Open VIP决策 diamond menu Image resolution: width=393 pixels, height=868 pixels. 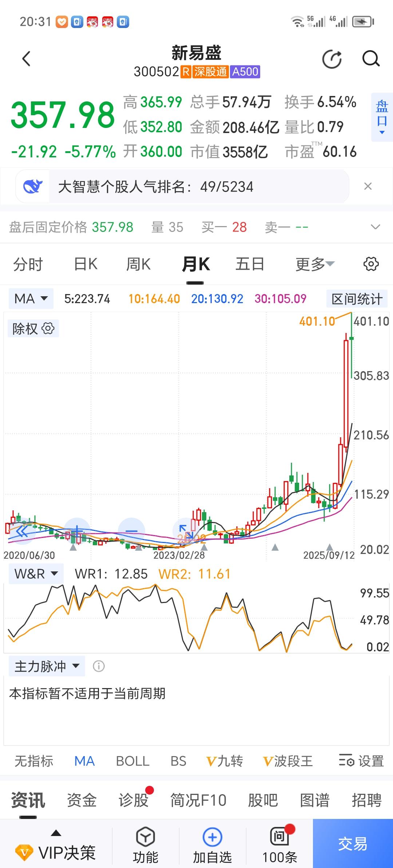[56, 847]
